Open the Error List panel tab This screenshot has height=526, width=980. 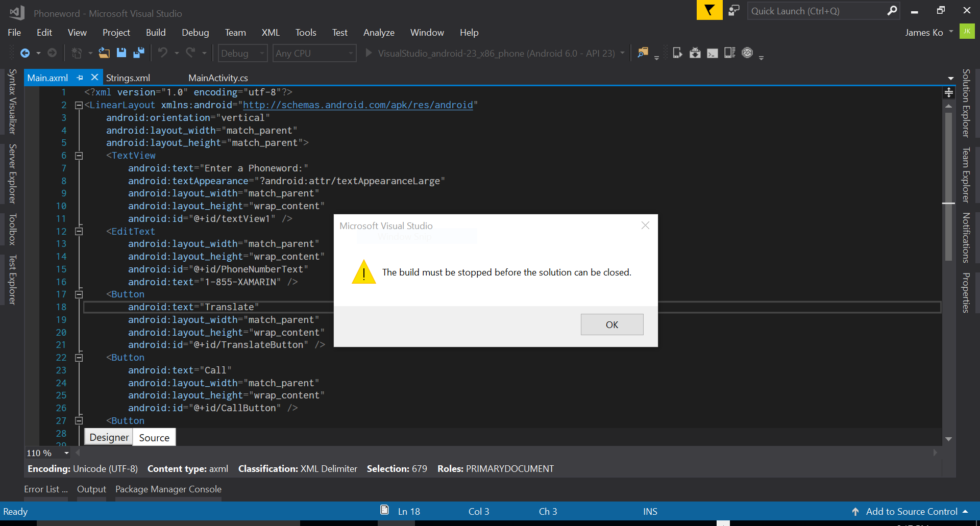pos(46,489)
